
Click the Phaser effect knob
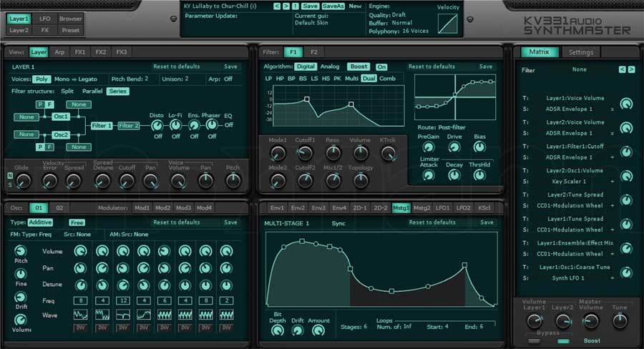[x=212, y=124]
